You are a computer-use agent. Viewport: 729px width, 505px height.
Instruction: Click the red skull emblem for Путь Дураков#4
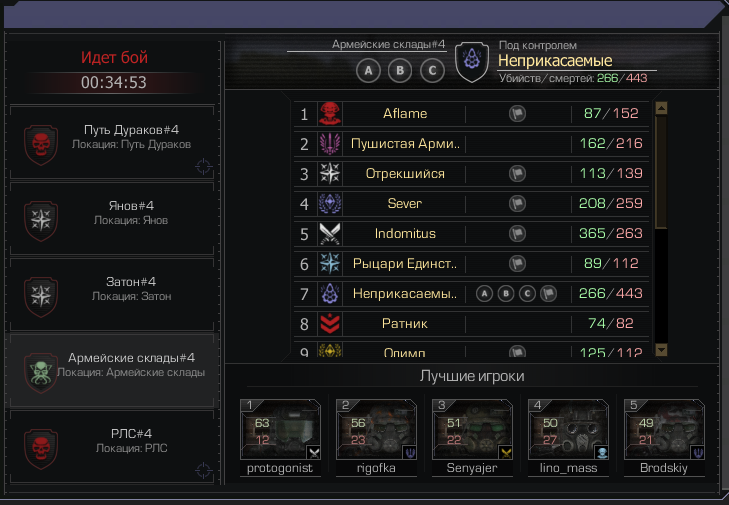coord(41,145)
